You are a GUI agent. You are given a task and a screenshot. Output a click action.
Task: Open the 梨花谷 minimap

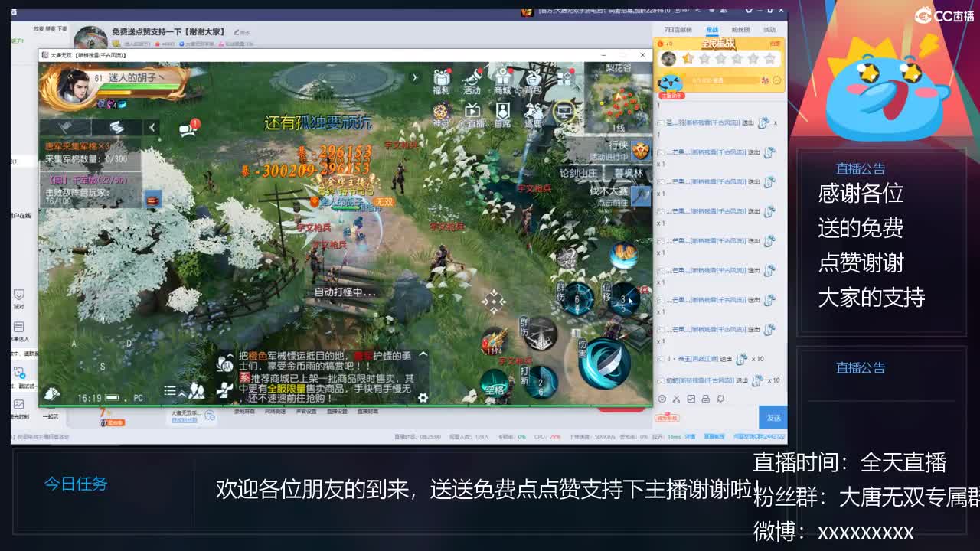coord(619,96)
